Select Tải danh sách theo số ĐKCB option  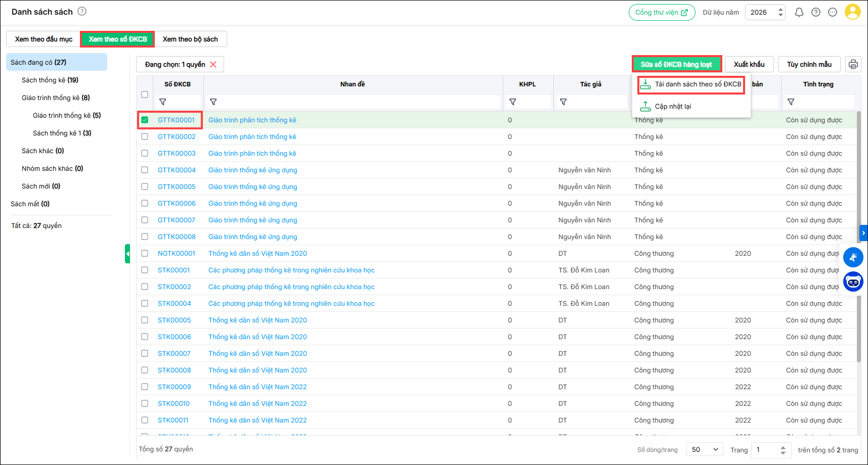pos(691,84)
